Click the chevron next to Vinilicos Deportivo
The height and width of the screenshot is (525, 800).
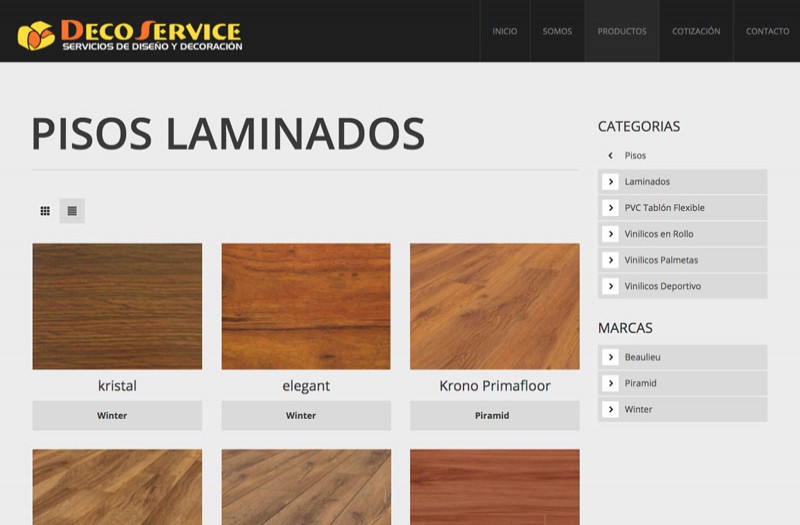pyautogui.click(x=610, y=286)
